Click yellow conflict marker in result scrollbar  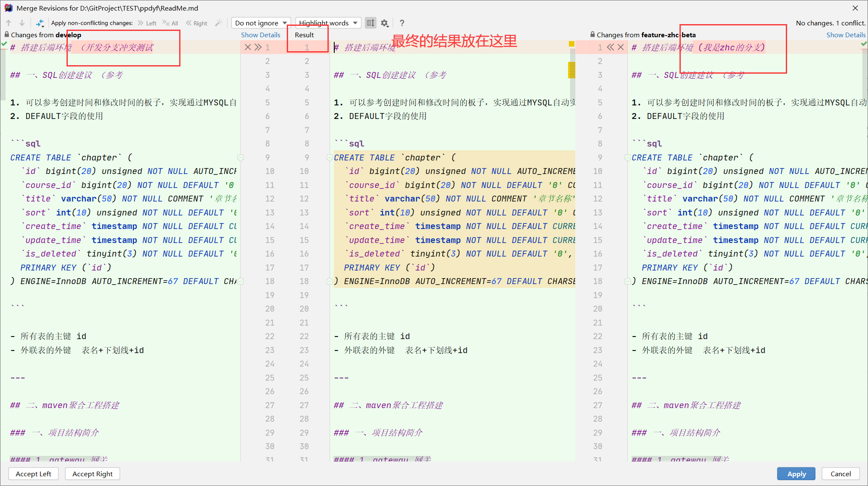point(571,70)
